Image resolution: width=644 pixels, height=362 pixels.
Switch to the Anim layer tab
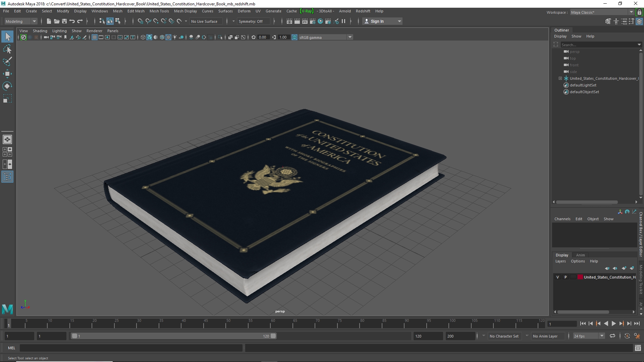580,255
